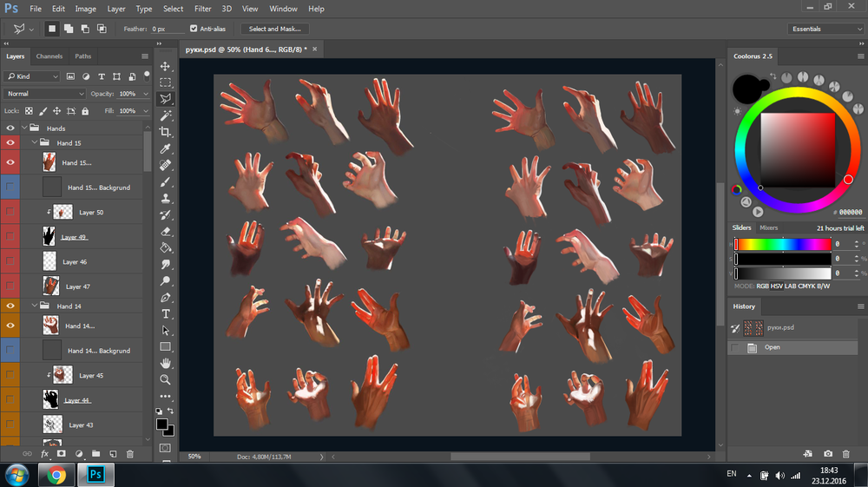The image size is (868, 487).
Task: Click the Pen tool icon
Action: tap(166, 297)
